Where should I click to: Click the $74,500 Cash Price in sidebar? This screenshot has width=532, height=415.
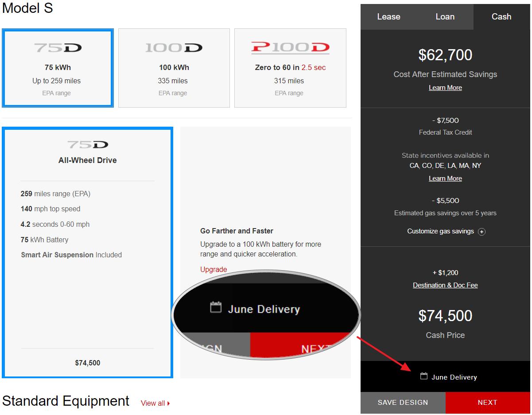(x=445, y=316)
